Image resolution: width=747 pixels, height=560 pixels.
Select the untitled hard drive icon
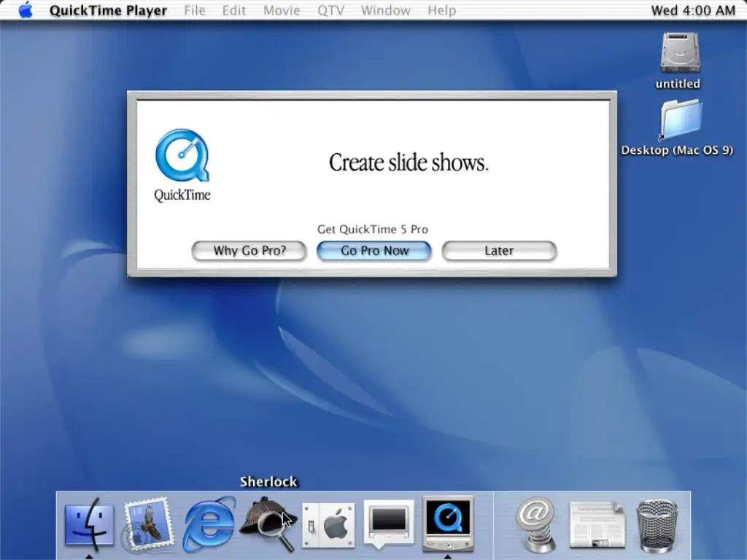[x=679, y=52]
